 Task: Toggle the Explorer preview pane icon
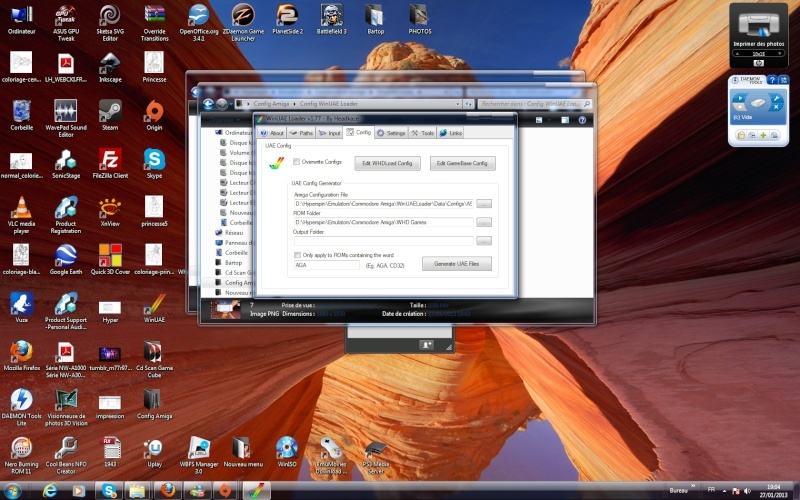565,120
